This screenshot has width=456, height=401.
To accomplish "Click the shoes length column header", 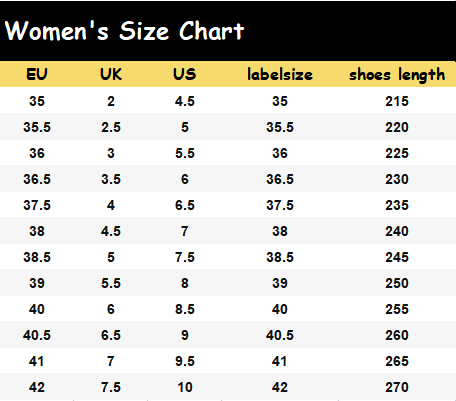I will click(397, 75).
